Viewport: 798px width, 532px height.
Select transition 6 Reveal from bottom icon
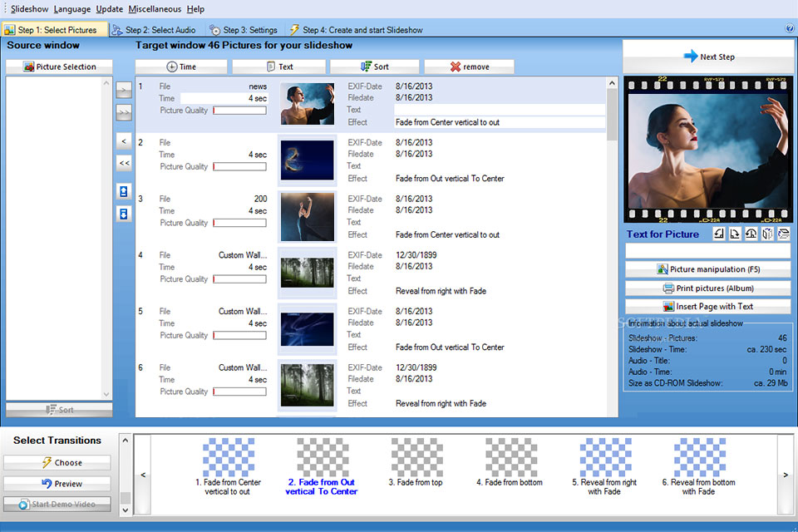pos(699,456)
